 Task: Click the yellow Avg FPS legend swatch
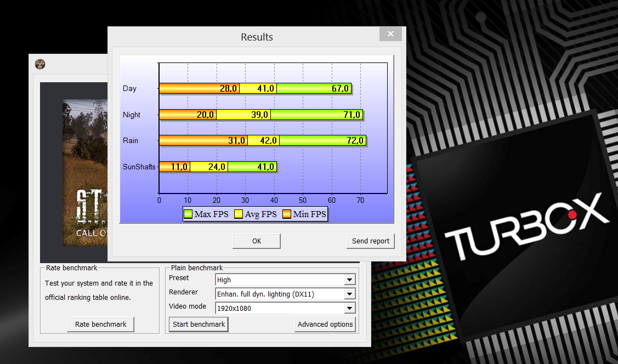click(239, 214)
